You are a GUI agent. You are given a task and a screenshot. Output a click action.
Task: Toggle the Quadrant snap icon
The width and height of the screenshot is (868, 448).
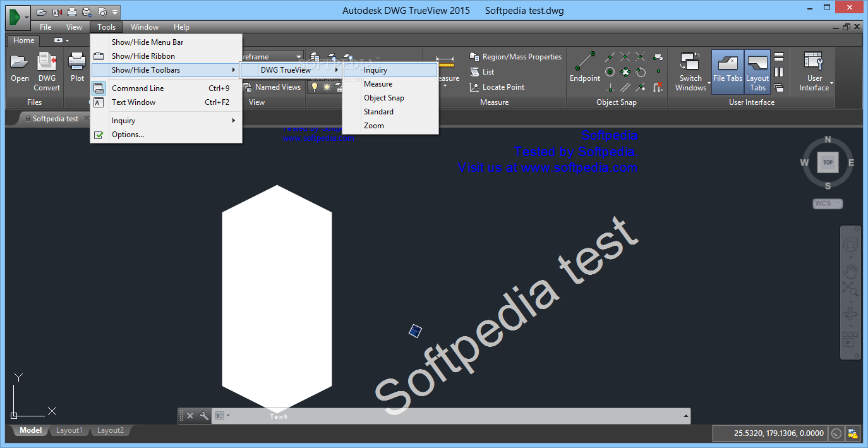(625, 72)
